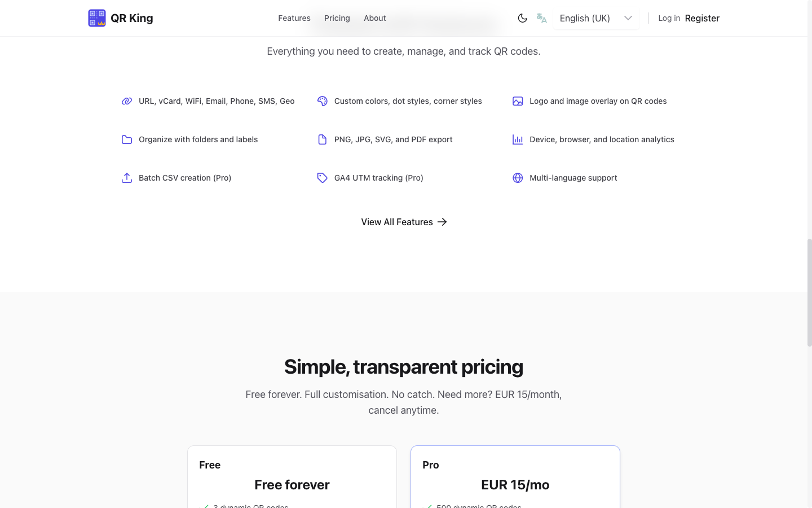Toggle dark mode with the moon icon
The height and width of the screenshot is (508, 812).
coord(522,18)
